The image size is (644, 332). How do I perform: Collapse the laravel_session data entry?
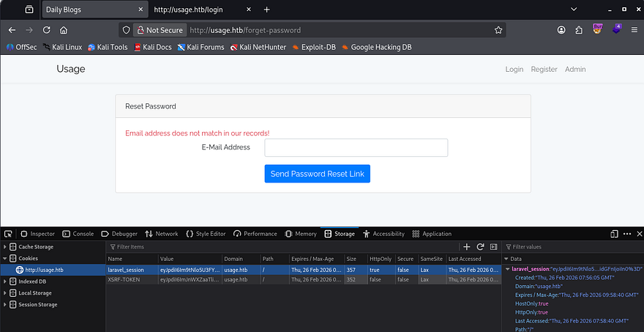507,270
